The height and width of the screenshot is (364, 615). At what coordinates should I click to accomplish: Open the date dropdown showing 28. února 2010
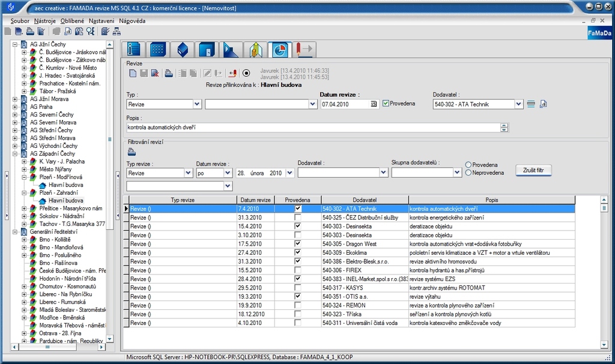[x=289, y=173]
